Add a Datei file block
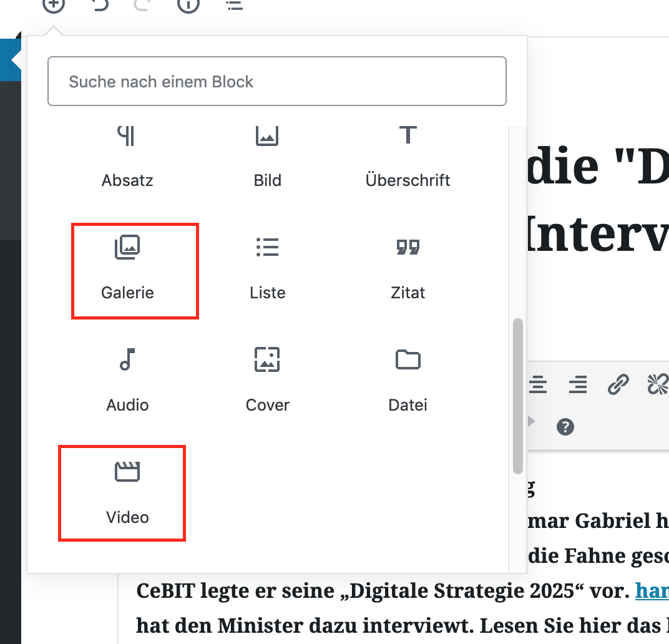 408,382
